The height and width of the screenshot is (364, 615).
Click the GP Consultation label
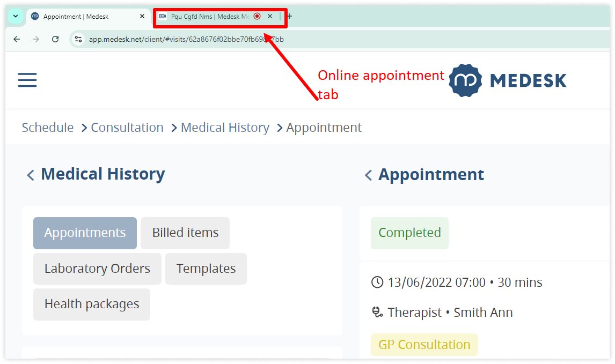(x=424, y=345)
